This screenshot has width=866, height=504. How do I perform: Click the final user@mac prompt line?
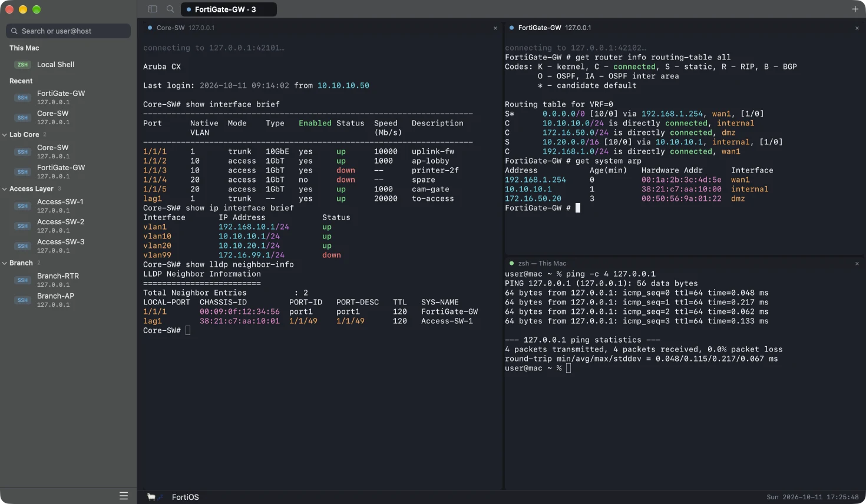538,368
